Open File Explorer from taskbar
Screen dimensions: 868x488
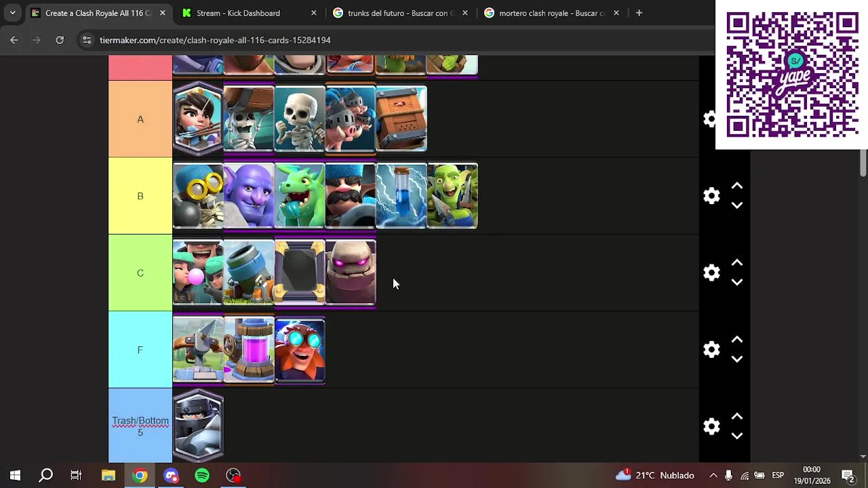108,475
